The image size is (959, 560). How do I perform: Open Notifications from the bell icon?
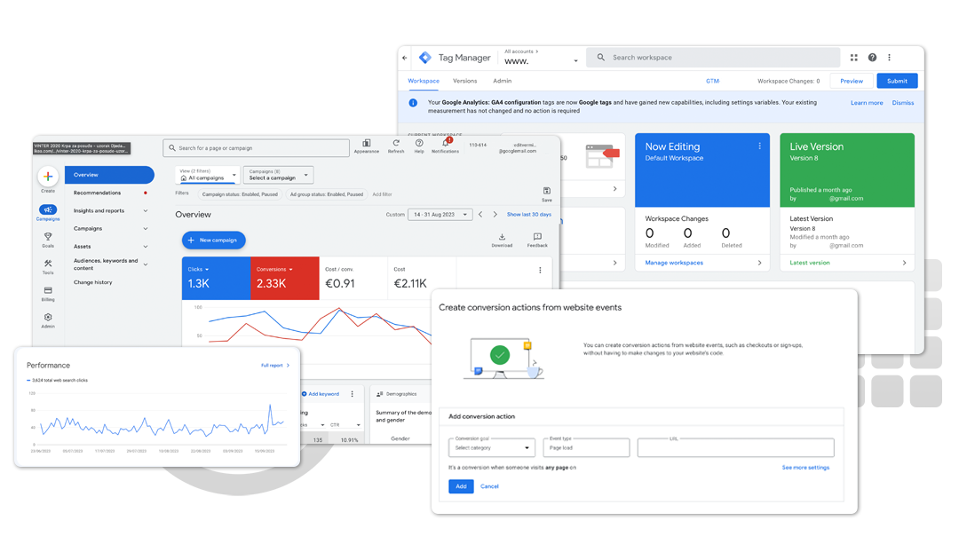(x=446, y=143)
